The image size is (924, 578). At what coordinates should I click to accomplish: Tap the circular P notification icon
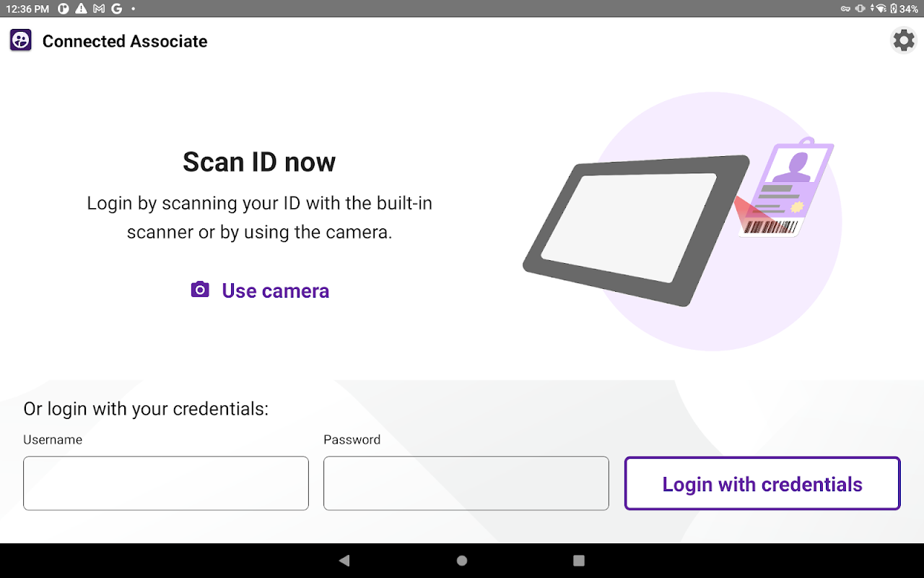(x=64, y=9)
